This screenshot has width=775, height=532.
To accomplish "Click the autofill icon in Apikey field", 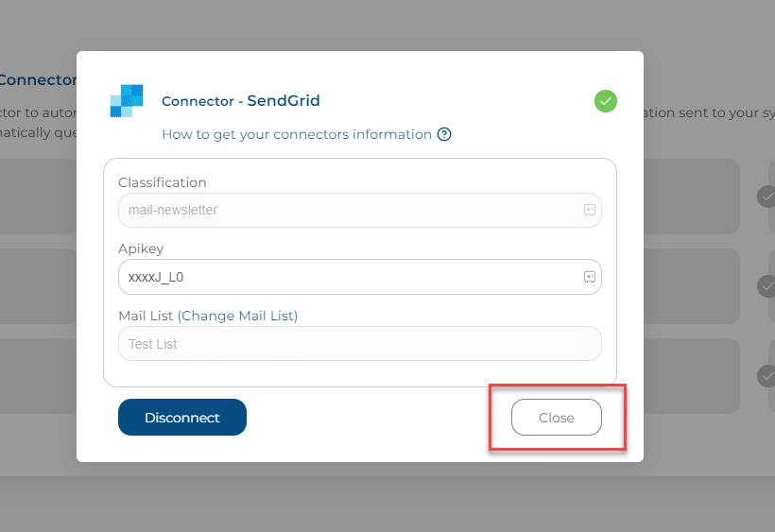I will tap(589, 277).
